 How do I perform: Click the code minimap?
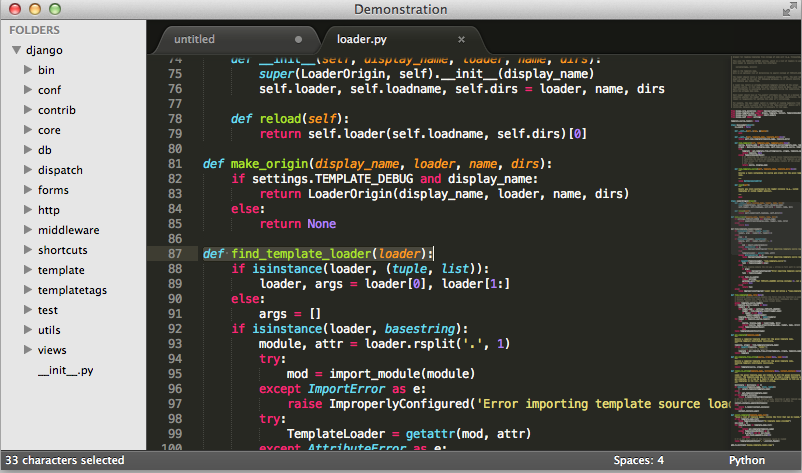[x=766, y=253]
